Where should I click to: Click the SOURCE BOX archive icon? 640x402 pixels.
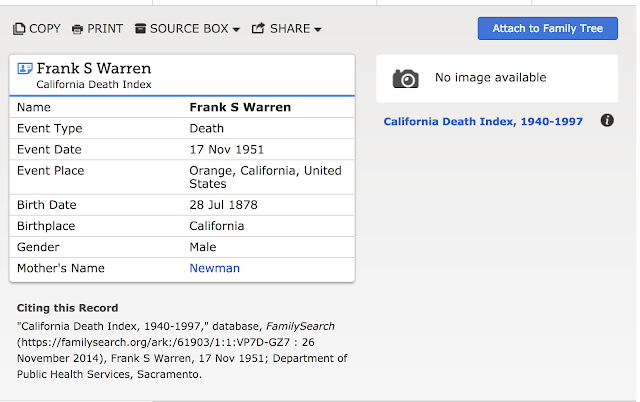point(140,29)
